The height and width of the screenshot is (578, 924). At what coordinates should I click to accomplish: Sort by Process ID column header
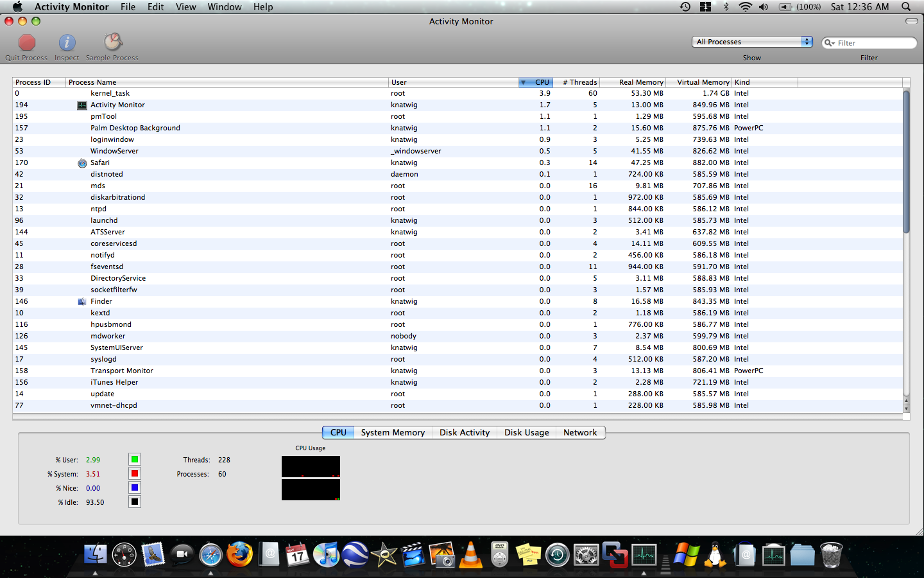(38, 82)
